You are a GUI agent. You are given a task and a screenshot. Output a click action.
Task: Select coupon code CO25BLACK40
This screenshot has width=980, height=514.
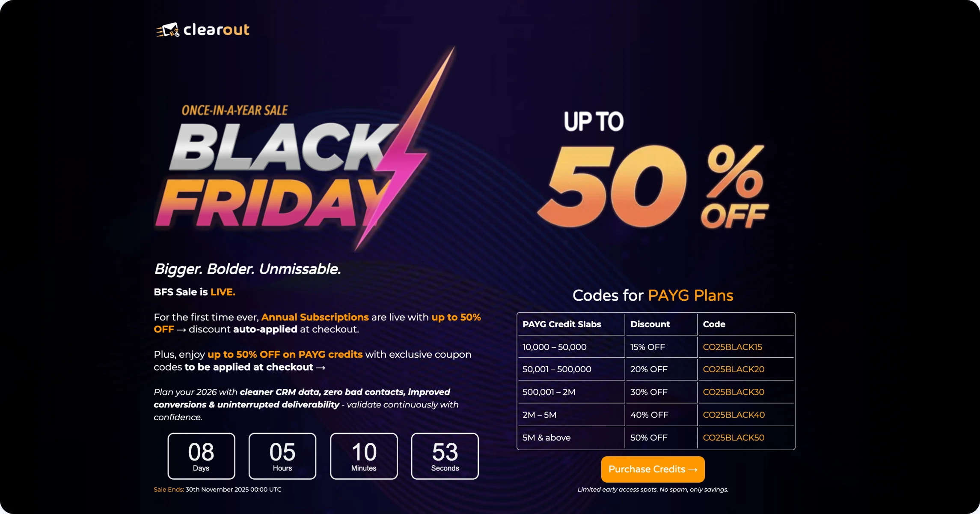[734, 415]
